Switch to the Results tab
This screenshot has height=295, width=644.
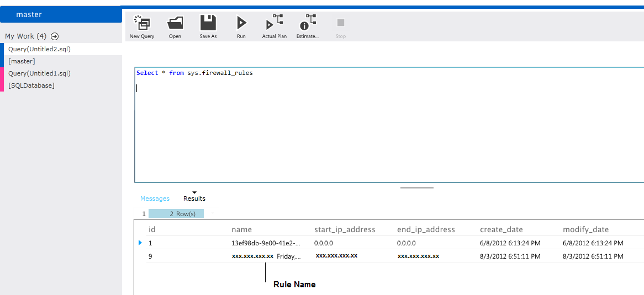(194, 199)
